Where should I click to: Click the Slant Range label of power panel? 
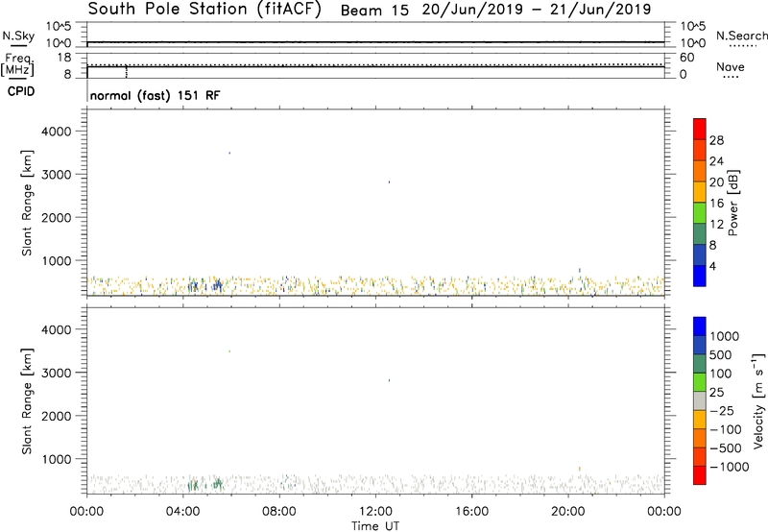(x=27, y=203)
